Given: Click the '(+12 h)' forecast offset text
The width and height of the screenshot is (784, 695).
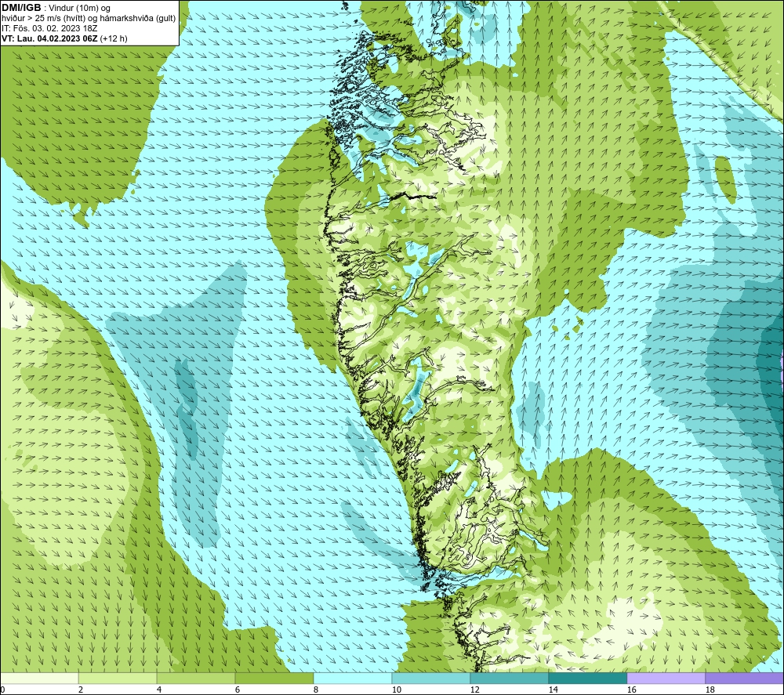Looking at the screenshot, I should 114,38.
